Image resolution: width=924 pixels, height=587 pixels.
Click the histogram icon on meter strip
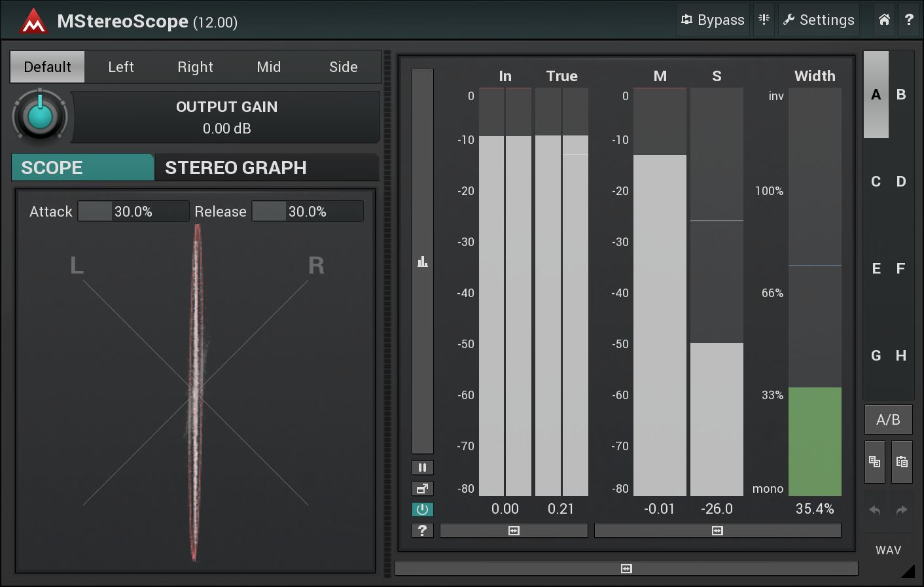point(422,262)
